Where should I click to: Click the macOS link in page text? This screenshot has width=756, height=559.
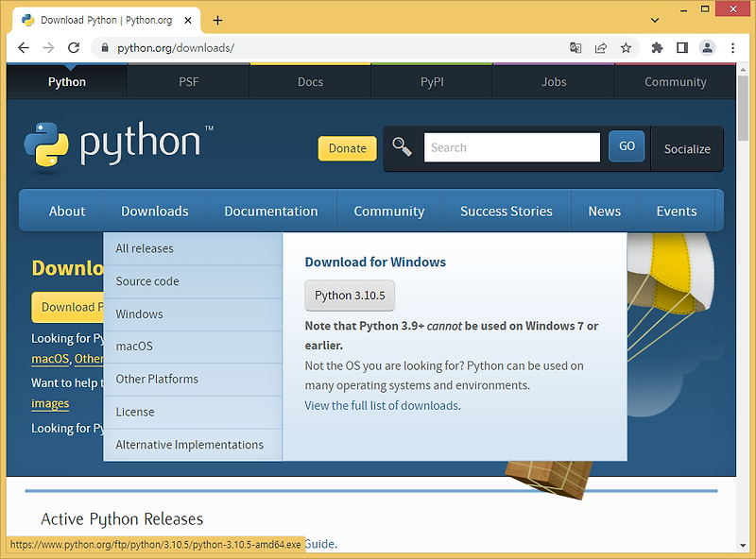coord(50,359)
